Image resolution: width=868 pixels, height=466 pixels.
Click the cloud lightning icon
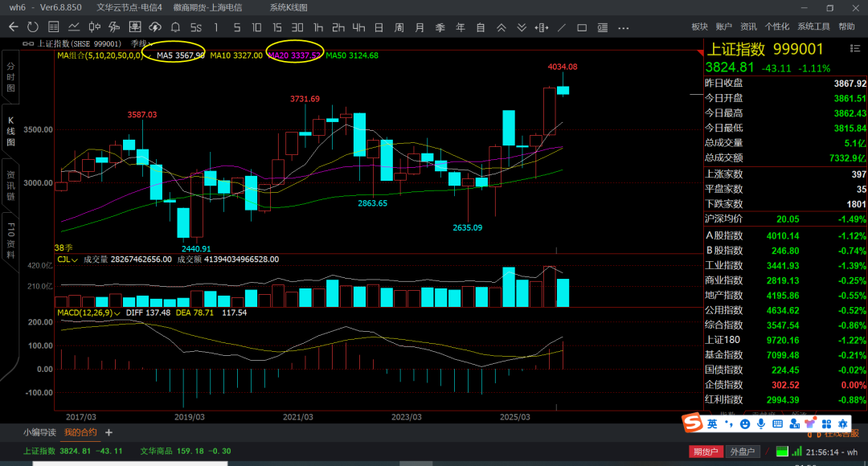(x=154, y=27)
